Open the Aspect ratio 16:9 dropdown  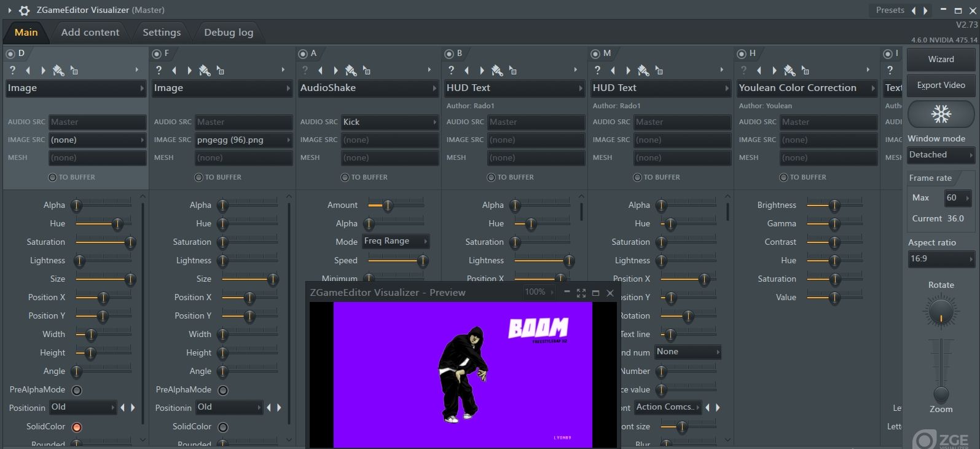(941, 259)
